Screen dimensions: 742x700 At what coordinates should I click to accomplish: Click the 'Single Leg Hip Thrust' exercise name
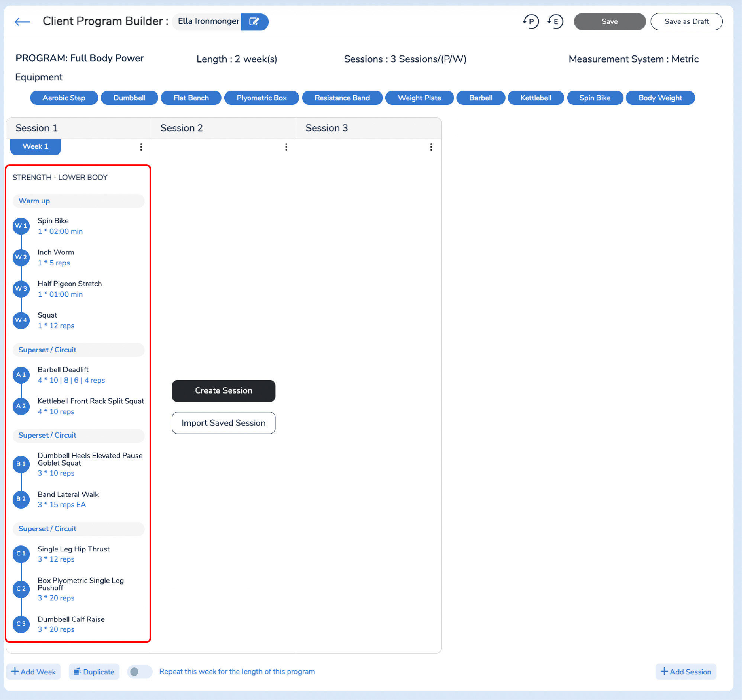74,549
